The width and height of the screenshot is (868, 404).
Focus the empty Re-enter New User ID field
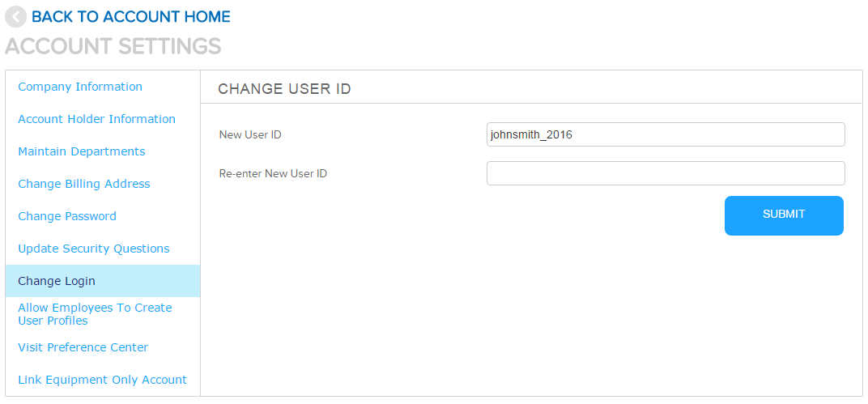[x=665, y=173]
